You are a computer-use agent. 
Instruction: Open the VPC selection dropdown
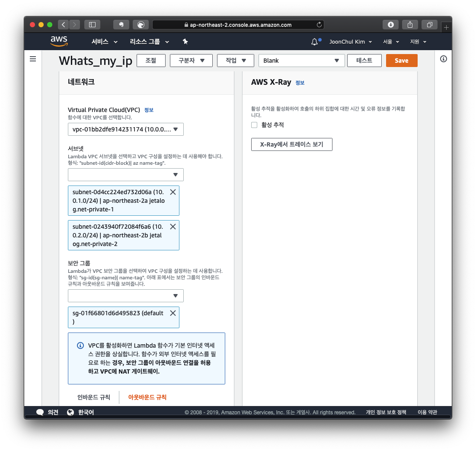(126, 129)
